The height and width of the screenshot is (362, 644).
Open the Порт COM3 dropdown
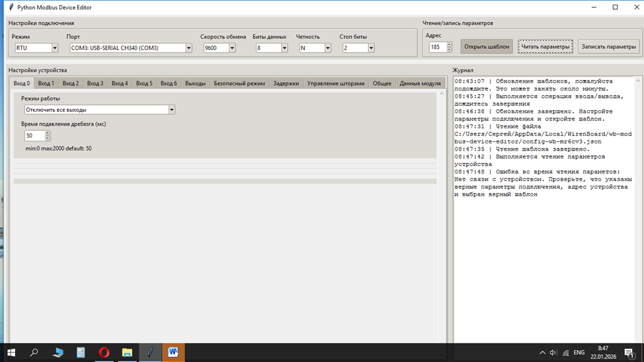[188, 48]
